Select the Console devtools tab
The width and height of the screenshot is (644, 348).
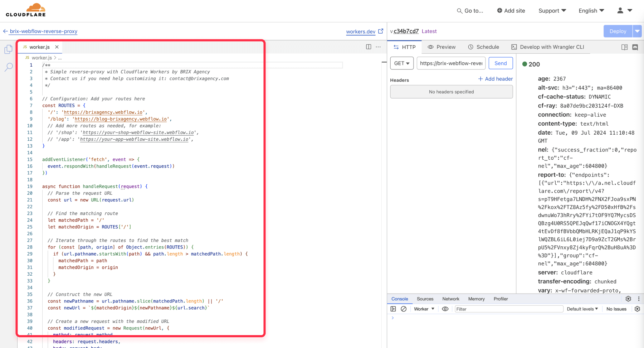point(400,299)
